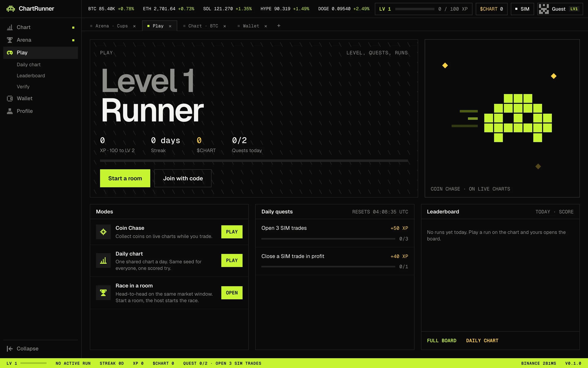Viewport: 588px width, 368px height.
Task: Open the FULL BOARD link
Action: click(441, 340)
